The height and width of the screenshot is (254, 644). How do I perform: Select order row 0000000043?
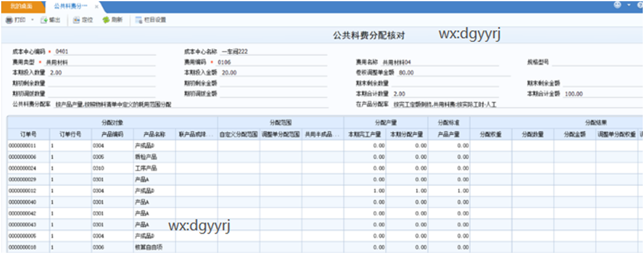pyautogui.click(x=325, y=225)
